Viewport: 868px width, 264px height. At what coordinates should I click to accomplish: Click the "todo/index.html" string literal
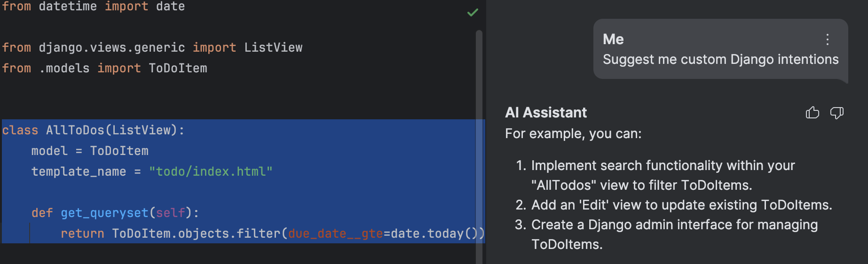[210, 171]
